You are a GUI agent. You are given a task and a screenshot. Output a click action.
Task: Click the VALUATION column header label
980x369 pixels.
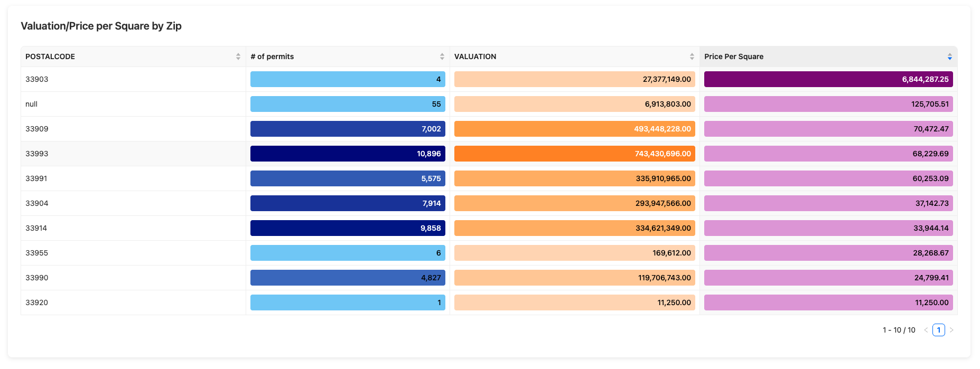click(475, 56)
